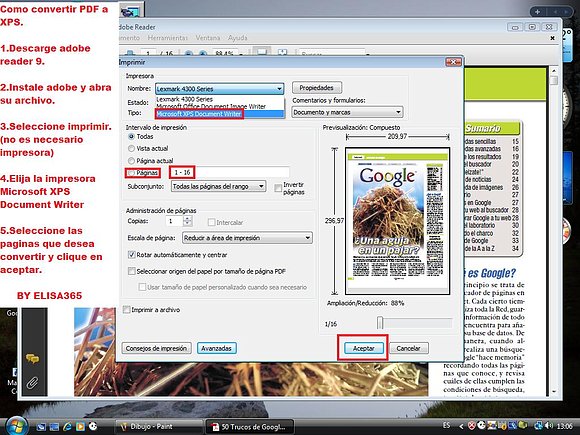Launch Windows Media Player from quick launch
Image resolution: width=580 pixels, height=435 pixels.
tap(80, 426)
